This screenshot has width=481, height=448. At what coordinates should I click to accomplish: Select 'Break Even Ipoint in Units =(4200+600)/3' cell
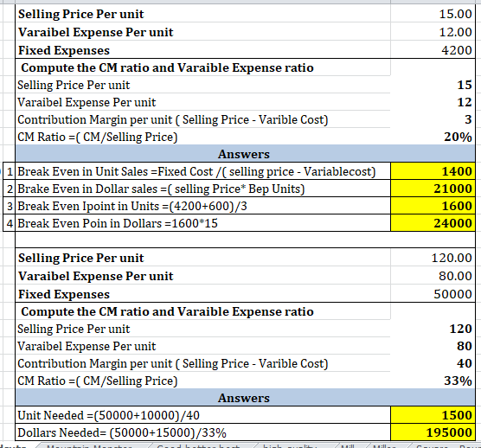click(x=202, y=206)
